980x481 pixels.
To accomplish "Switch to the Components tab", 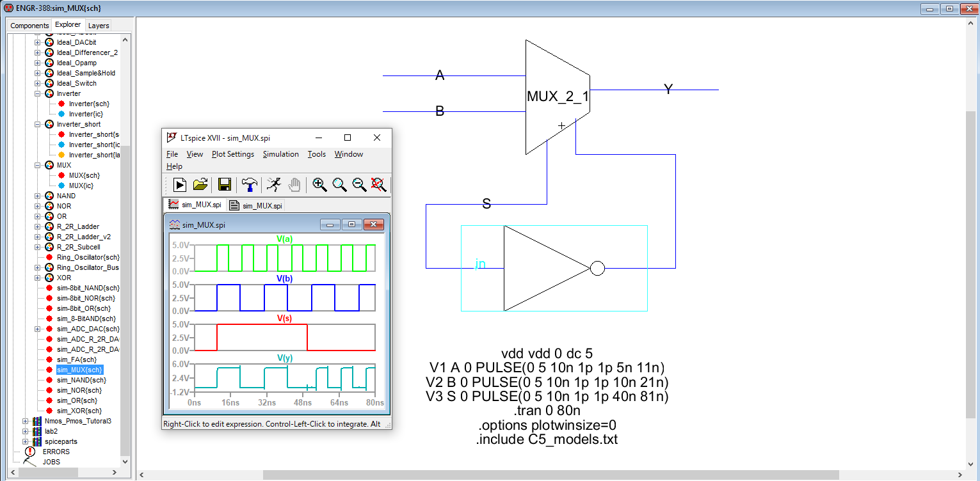I will coord(29,26).
